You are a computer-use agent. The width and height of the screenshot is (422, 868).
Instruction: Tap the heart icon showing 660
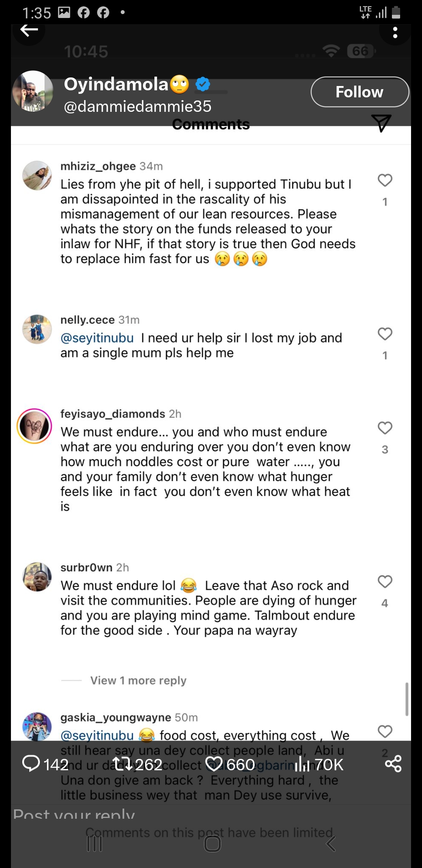coord(214,764)
